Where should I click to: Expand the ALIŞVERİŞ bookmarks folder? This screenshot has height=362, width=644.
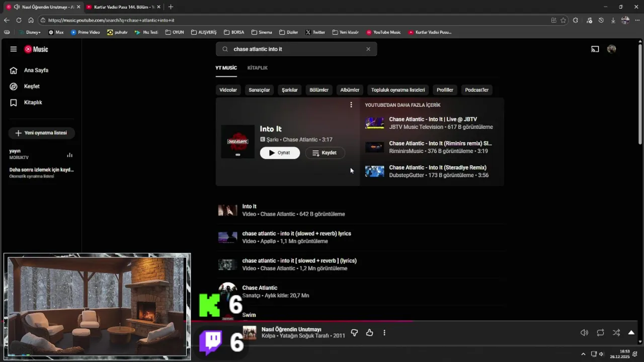tap(204, 32)
